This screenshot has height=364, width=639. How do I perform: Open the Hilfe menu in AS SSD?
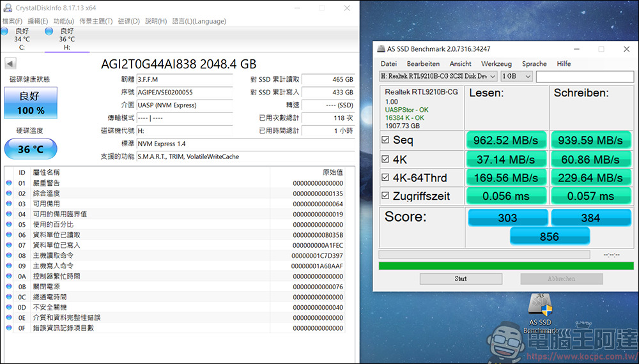coord(564,63)
